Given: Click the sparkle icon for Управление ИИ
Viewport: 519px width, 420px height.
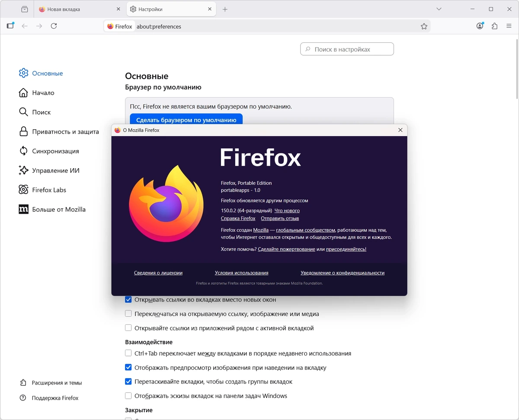Looking at the screenshot, I should 23,170.
